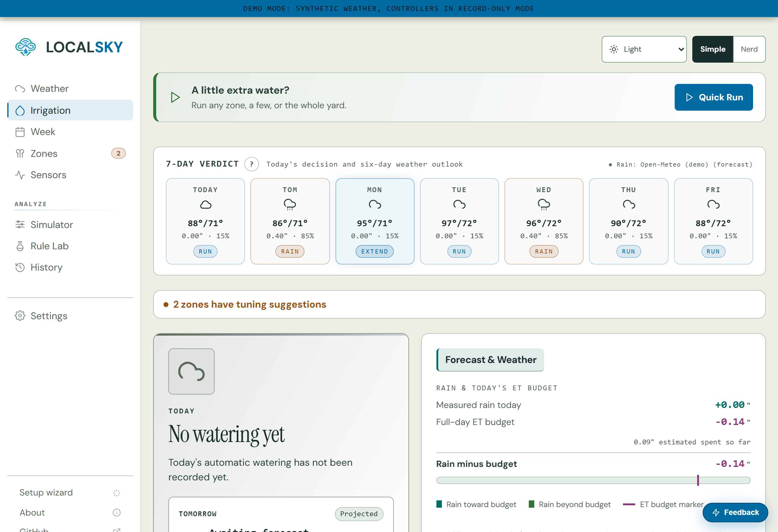Screen dimensions: 778x532
Task: Select the Forecast & Weather tab heading
Action: pyautogui.click(x=491, y=360)
